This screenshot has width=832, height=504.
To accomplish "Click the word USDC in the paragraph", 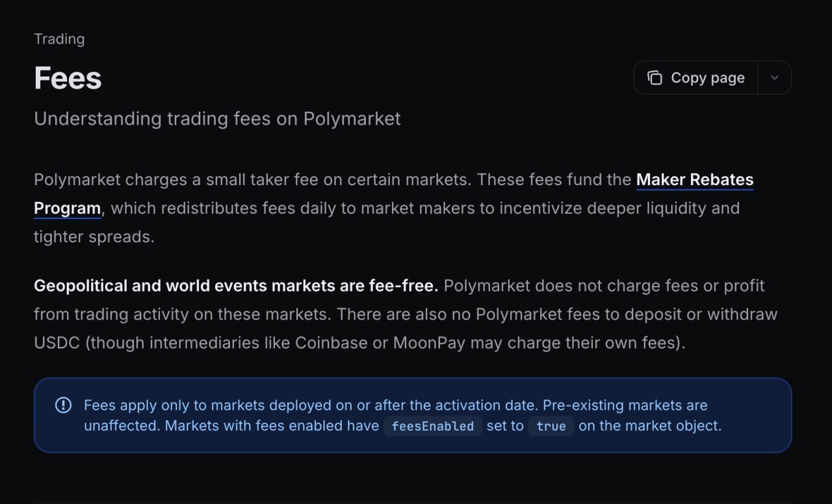I will click(x=57, y=343).
